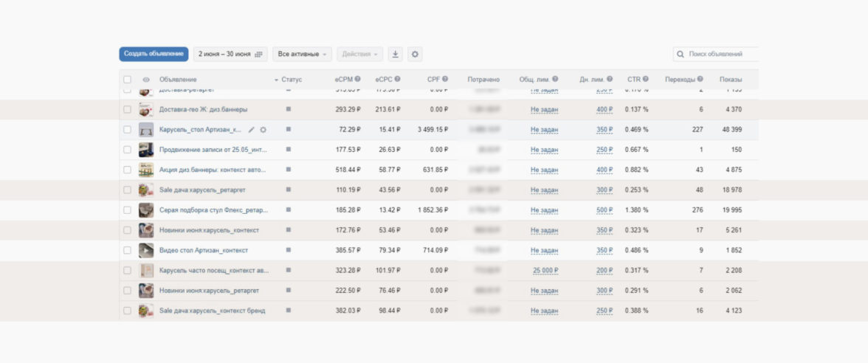Click the Поиск объявлений search field
The image size is (868, 363).
(720, 54)
